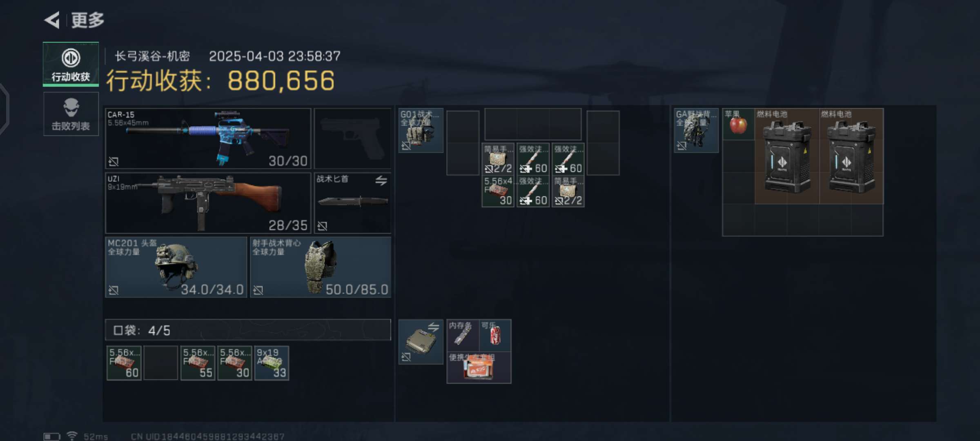Select the first 燃料电池 fuel cell

tap(787, 156)
